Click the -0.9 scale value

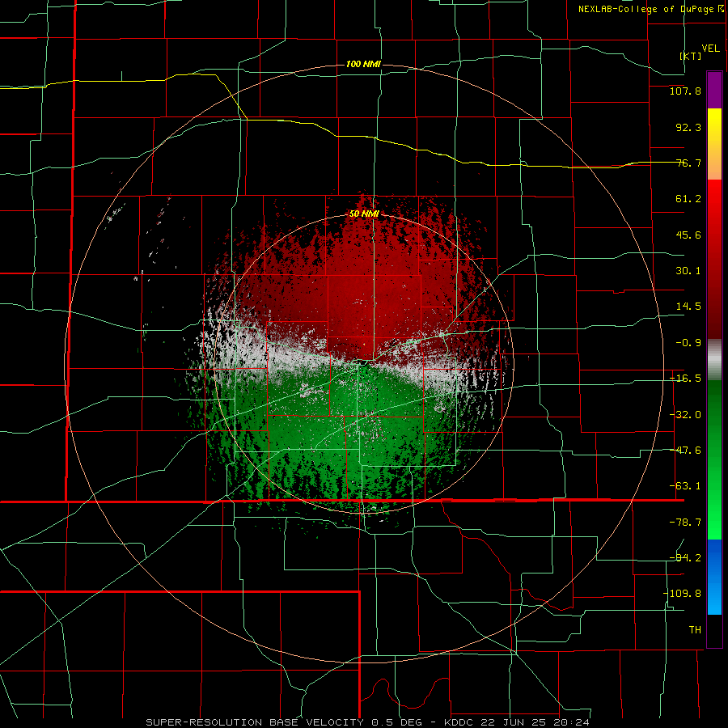pos(688,343)
